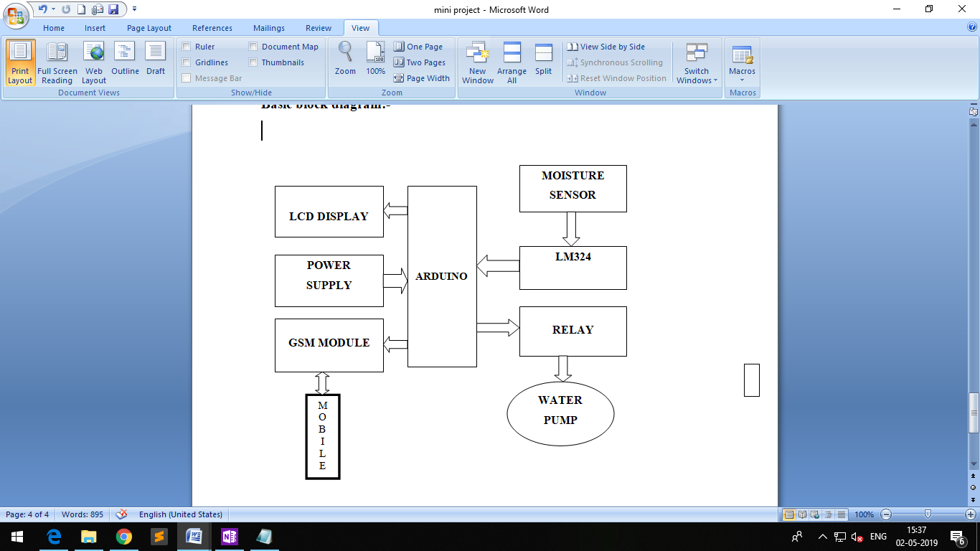The width and height of the screenshot is (980, 551).
Task: Click the zoom slider handle
Action: click(x=928, y=514)
